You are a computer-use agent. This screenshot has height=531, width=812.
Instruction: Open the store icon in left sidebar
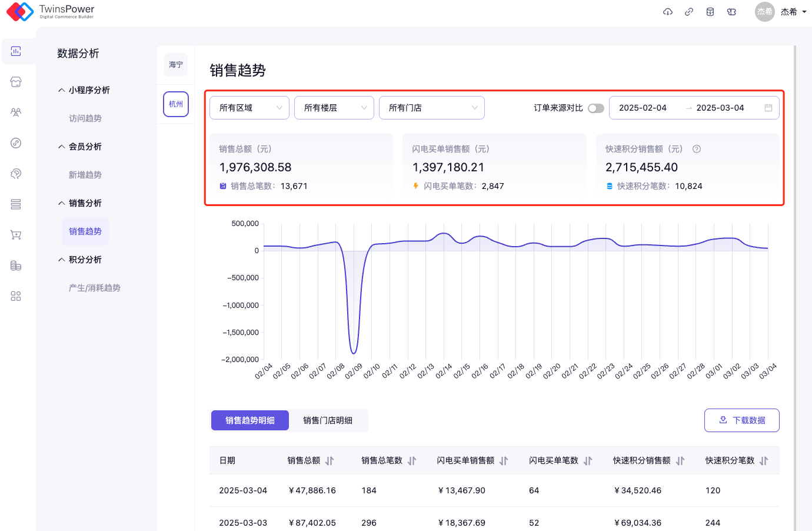16,82
